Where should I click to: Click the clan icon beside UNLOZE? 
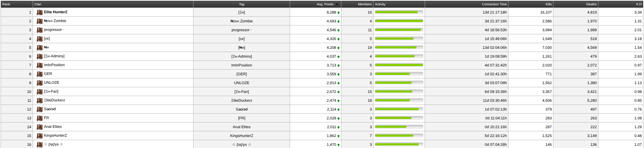[x=40, y=83]
